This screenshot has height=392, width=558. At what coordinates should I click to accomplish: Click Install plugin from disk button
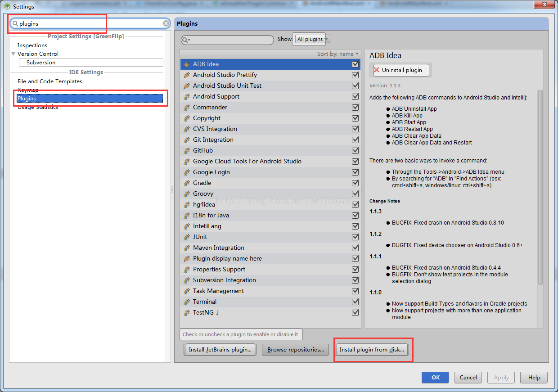[372, 350]
